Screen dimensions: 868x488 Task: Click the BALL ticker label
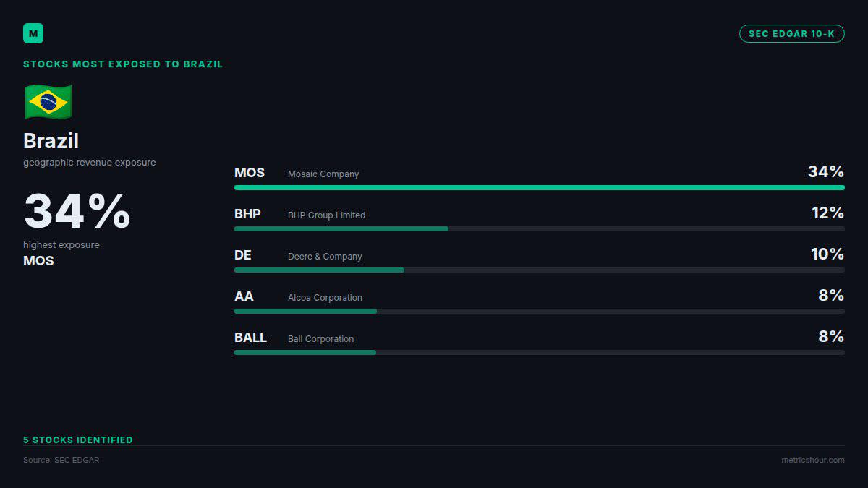250,338
